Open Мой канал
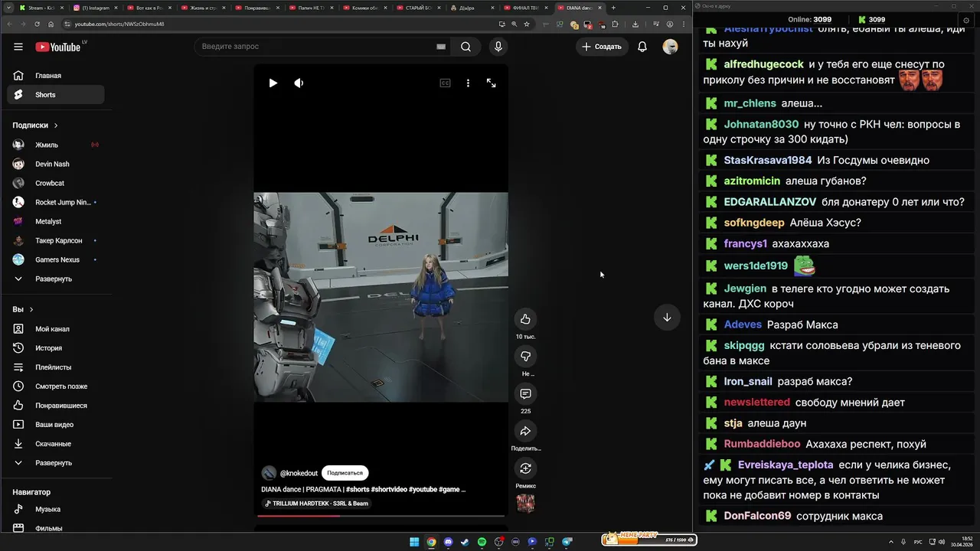The image size is (980, 551). tap(56, 329)
